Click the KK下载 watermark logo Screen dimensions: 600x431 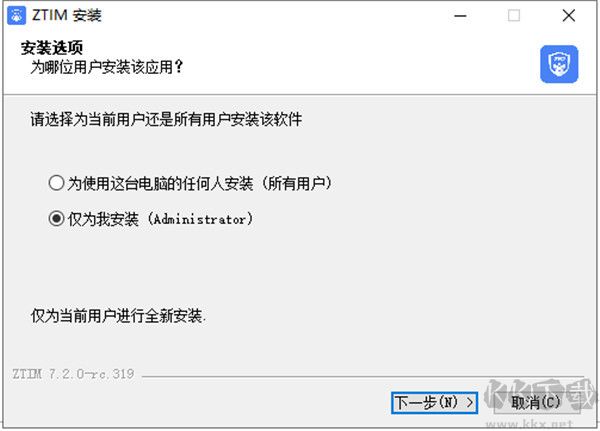click(541, 396)
